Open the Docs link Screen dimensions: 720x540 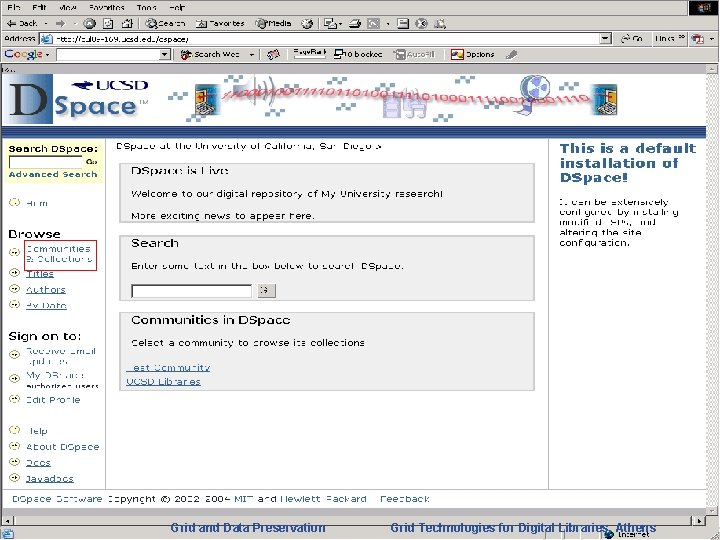point(38,463)
